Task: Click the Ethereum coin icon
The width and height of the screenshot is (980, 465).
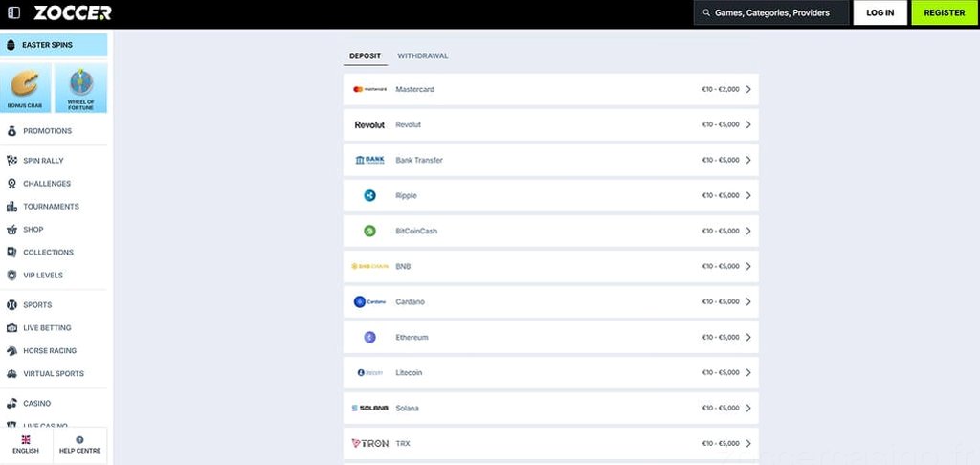Action: (x=369, y=338)
